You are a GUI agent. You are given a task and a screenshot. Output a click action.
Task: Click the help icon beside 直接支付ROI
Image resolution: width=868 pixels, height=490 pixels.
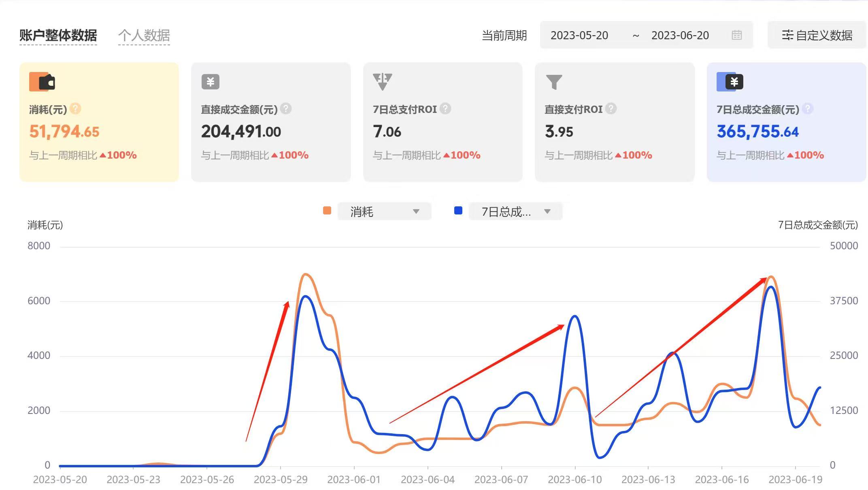(611, 109)
